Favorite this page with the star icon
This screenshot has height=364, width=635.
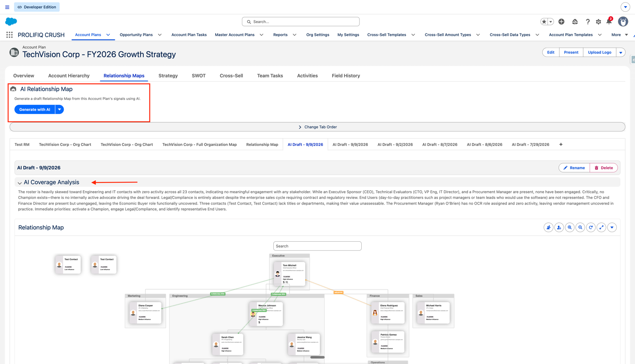click(544, 22)
